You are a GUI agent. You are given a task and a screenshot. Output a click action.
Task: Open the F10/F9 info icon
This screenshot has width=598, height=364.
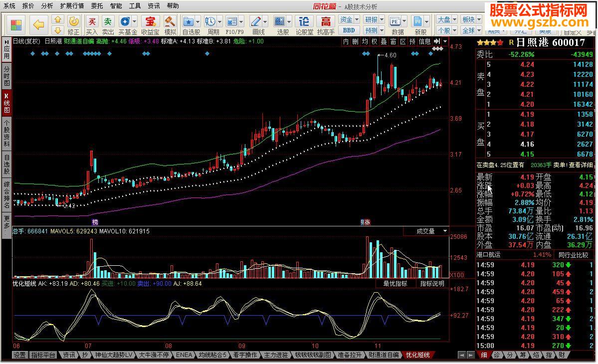point(234,25)
